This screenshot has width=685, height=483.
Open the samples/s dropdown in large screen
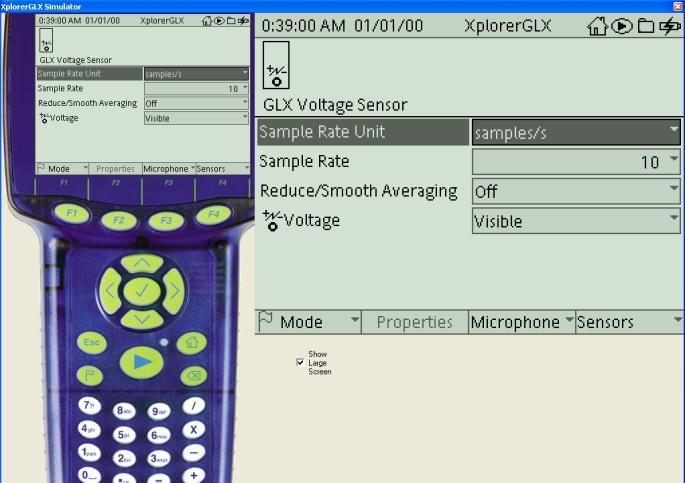(x=576, y=132)
